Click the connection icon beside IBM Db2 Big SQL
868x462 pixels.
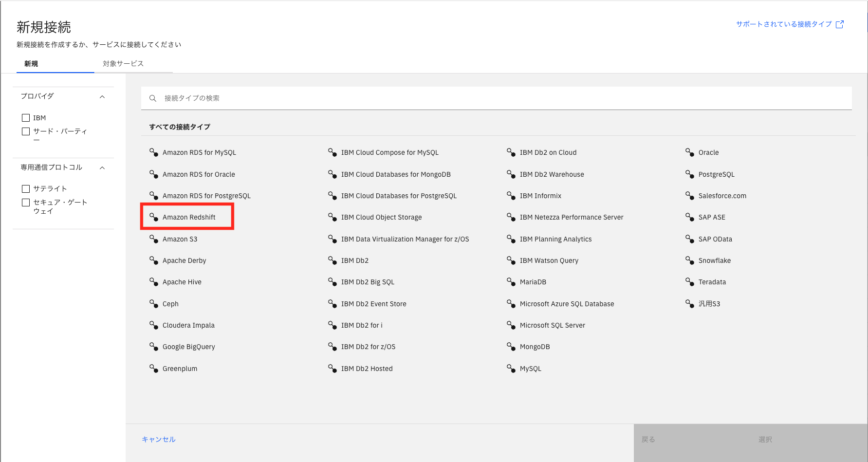(332, 282)
